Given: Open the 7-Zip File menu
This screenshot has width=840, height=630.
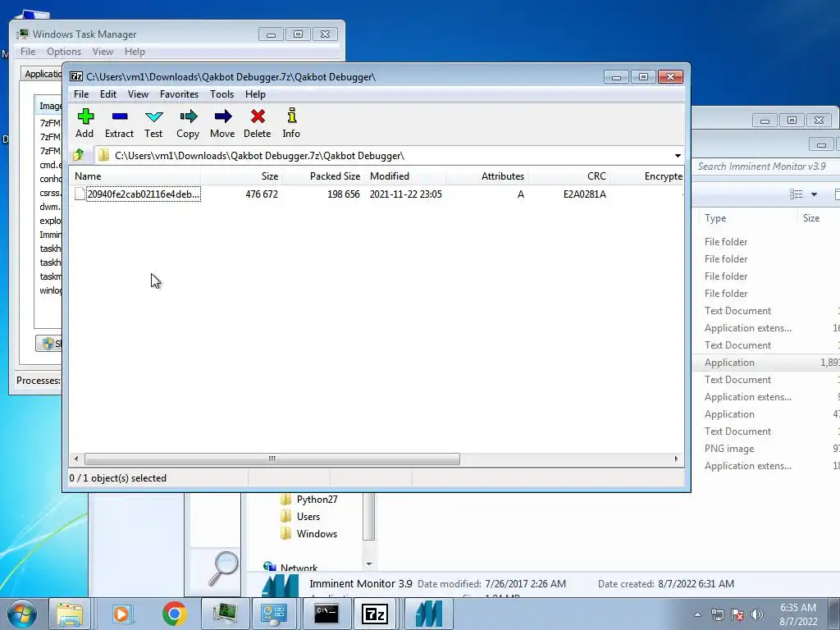Looking at the screenshot, I should (x=81, y=94).
